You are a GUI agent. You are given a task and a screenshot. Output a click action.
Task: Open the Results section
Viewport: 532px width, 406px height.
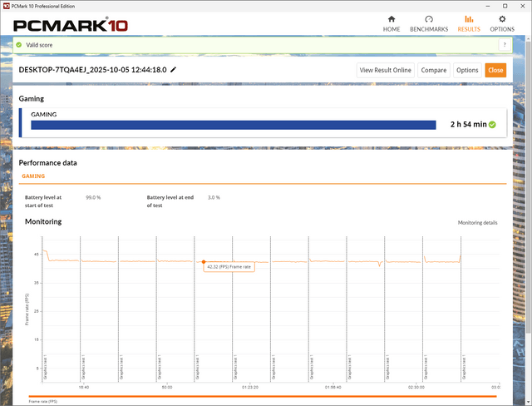(x=469, y=24)
